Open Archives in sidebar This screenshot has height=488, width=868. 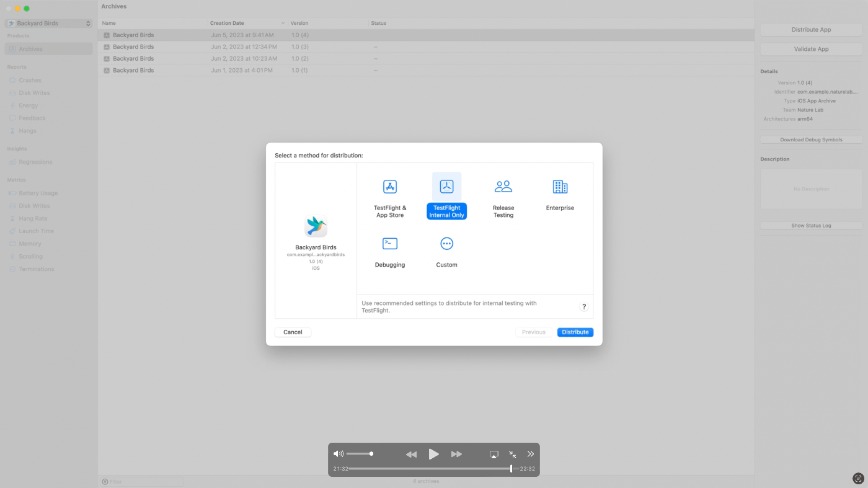49,49
